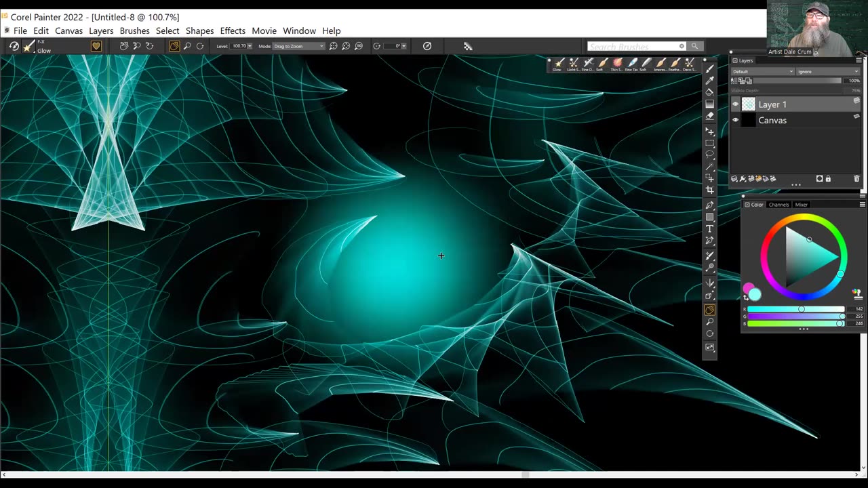Switch to the Channels tab
Screen dimensions: 868x488
click(778, 205)
